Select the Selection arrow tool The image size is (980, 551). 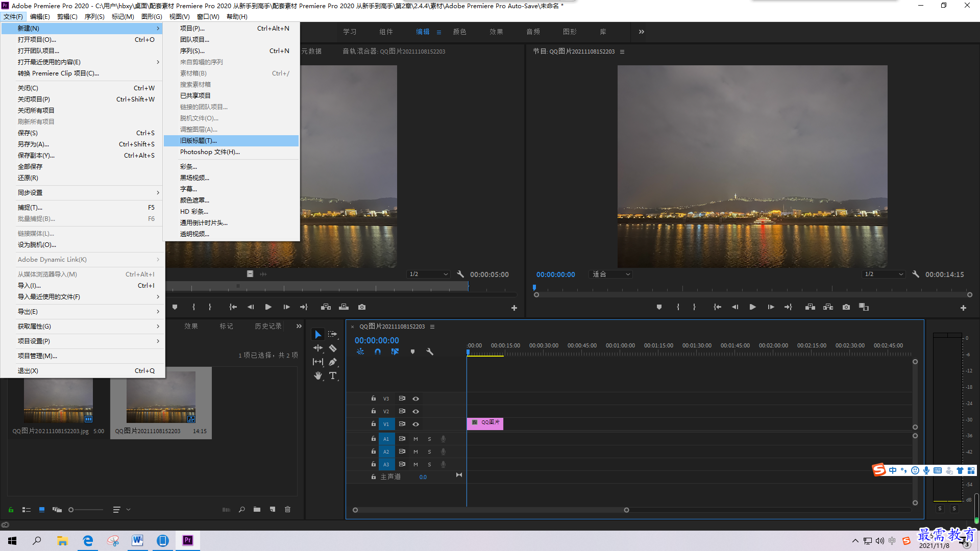(x=318, y=334)
